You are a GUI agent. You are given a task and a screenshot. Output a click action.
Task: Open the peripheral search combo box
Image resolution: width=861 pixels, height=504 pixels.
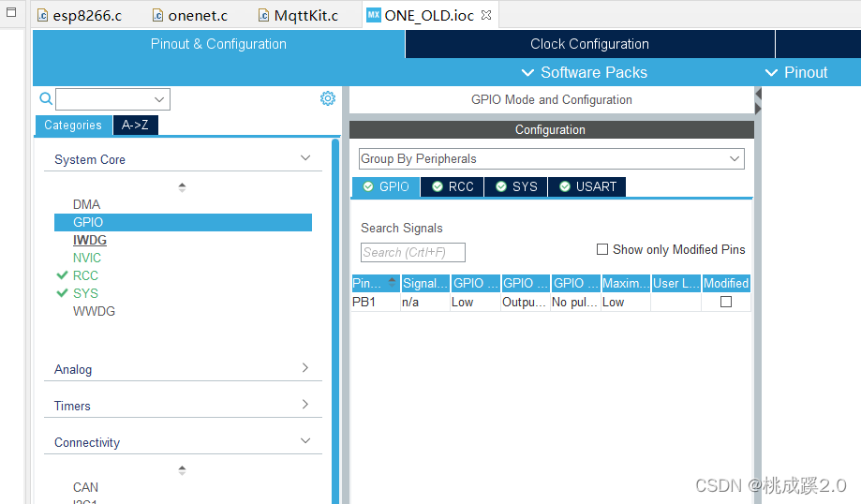[112, 99]
